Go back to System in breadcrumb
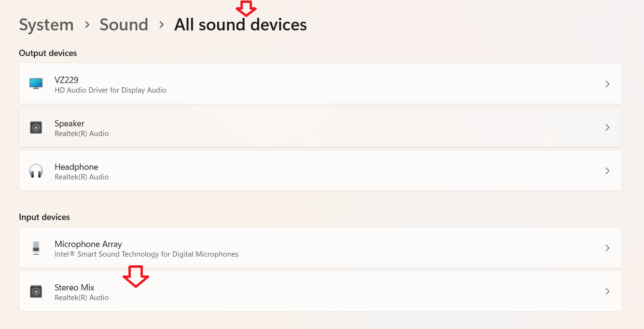Viewport: 644px width, 329px height. click(x=46, y=25)
